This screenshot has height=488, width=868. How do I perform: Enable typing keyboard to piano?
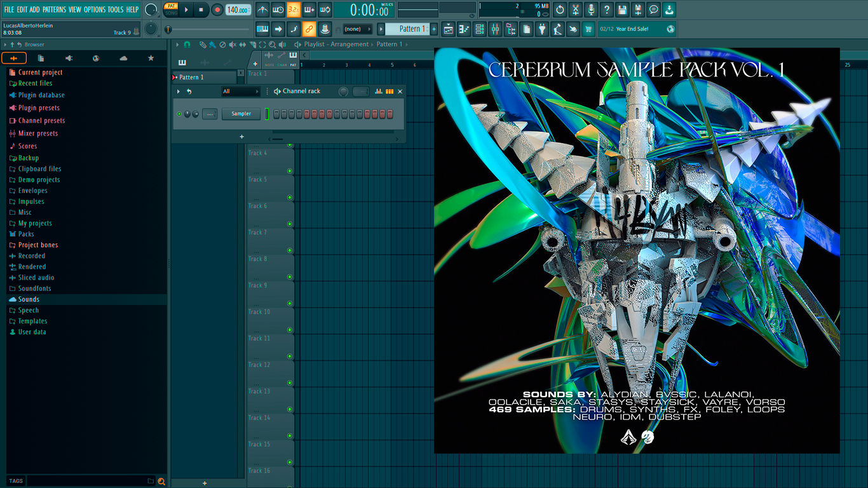point(262,29)
